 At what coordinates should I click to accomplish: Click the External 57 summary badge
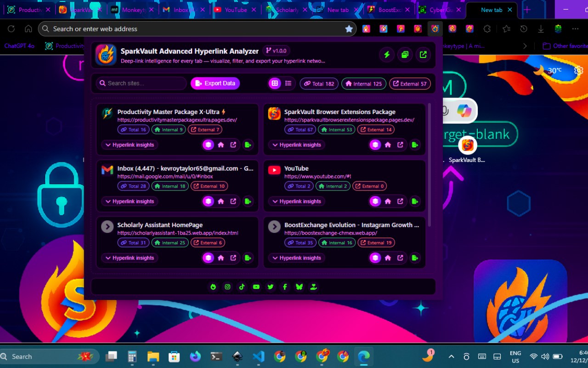coord(410,84)
